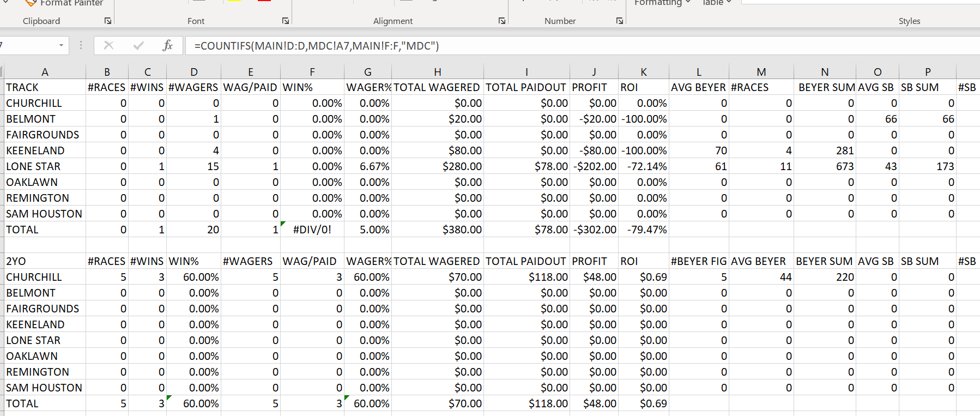Select column D header
This screenshot has height=416, width=980.
tap(193, 72)
